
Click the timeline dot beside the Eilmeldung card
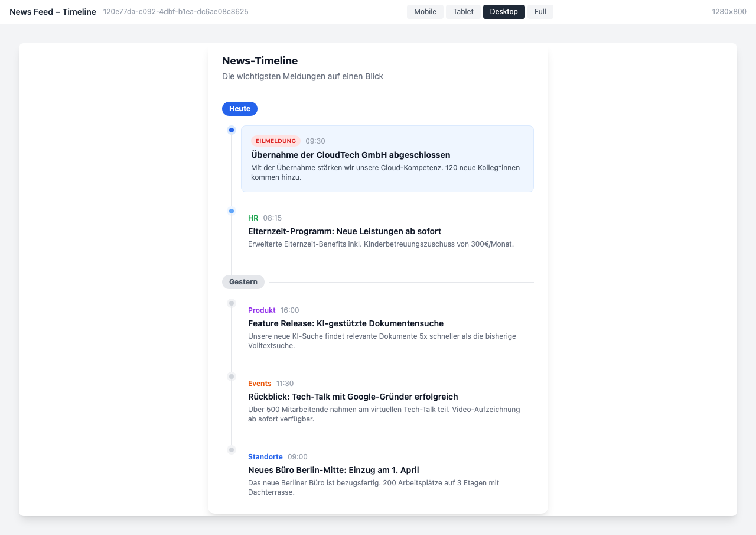(231, 130)
